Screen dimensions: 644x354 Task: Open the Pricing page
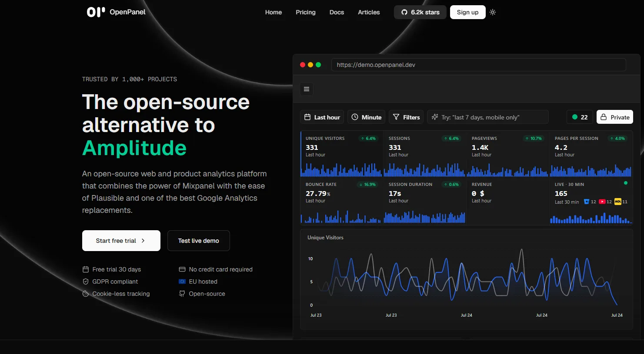(x=306, y=12)
